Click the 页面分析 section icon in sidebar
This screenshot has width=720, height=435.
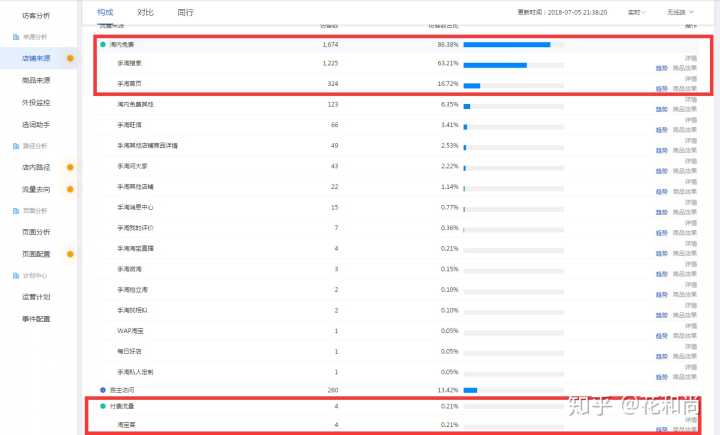click(x=15, y=211)
